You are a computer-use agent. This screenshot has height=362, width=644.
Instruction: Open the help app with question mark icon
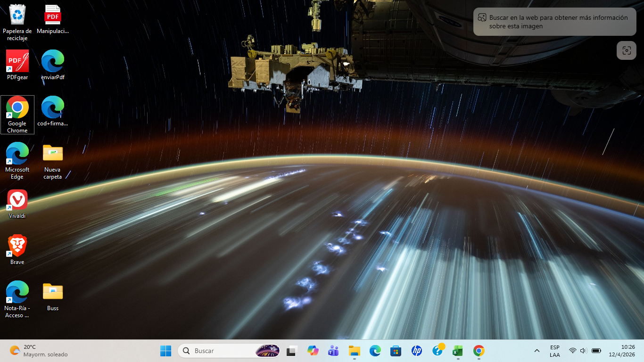pos(438,351)
